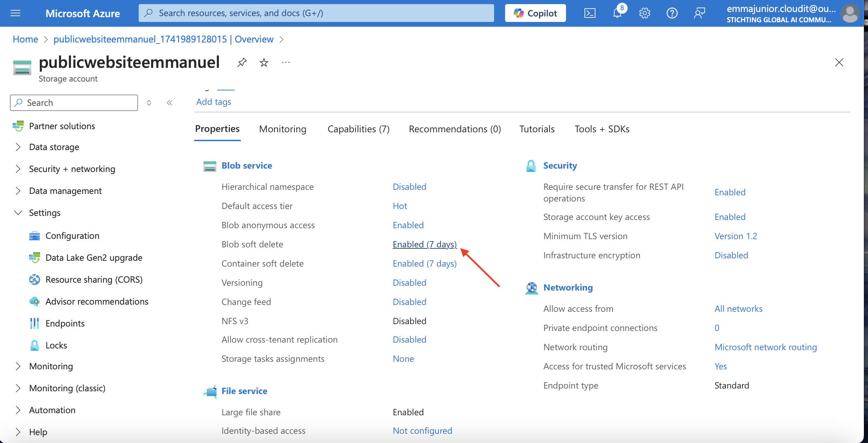Collapse the left sidebar with double chevron
The width and height of the screenshot is (868, 443).
tap(169, 103)
